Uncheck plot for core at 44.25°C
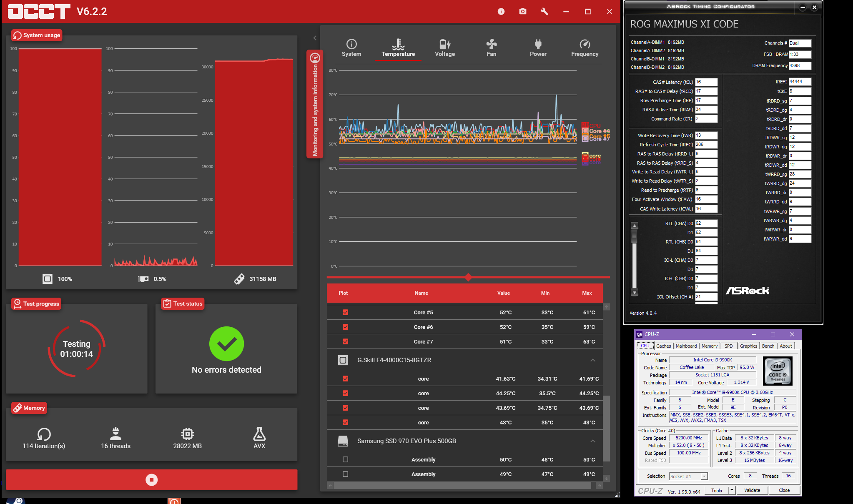853x504 pixels. pyautogui.click(x=345, y=393)
